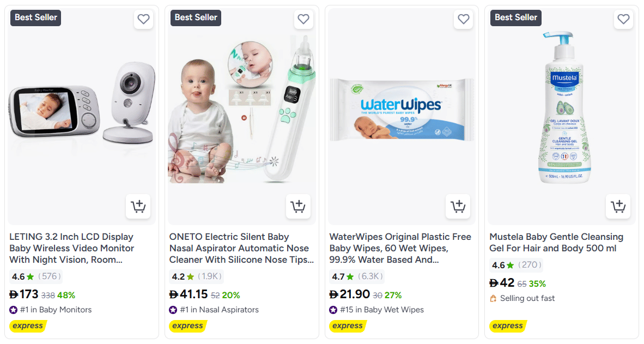Image resolution: width=644 pixels, height=344 pixels.
Task: Add Mustela cleansing gel to cart
Action: [618, 207]
